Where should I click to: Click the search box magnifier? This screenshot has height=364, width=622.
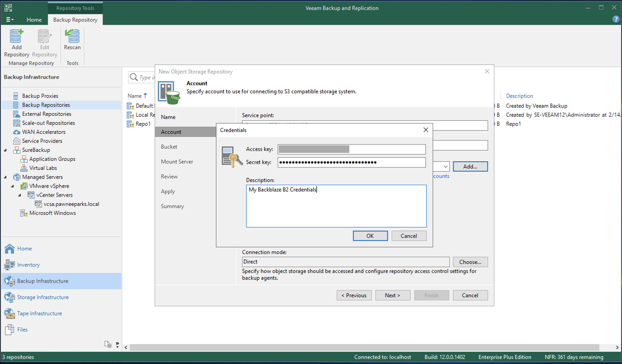[134, 77]
